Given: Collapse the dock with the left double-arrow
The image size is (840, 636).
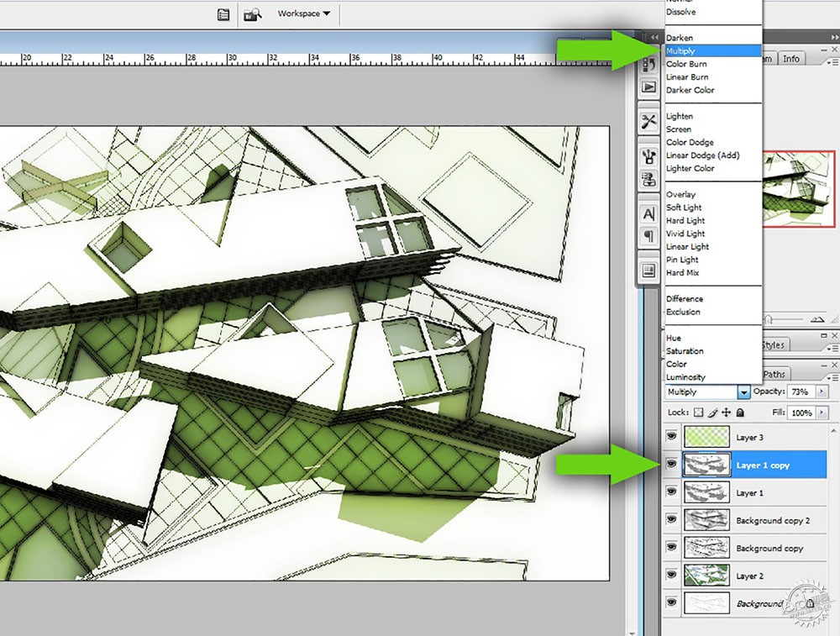Looking at the screenshot, I should (654, 37).
